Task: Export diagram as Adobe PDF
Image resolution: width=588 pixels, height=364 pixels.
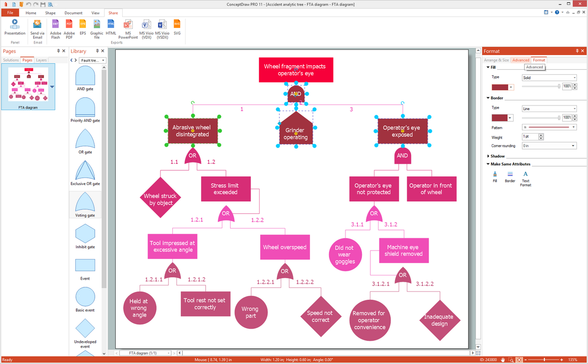Action: point(69,29)
